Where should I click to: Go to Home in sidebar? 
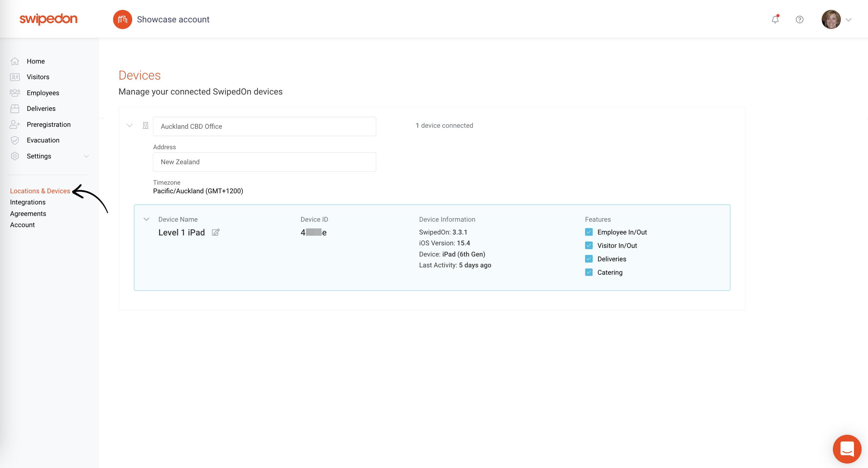[36, 61]
